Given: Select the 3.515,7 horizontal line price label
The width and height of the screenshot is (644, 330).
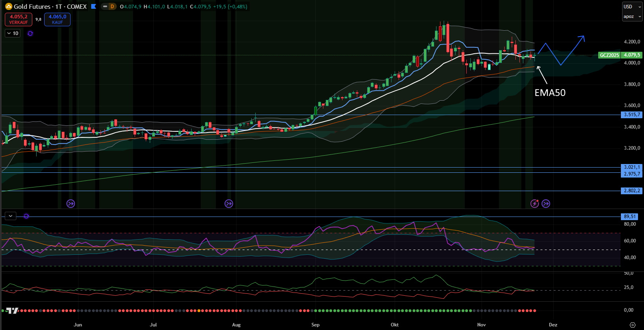Looking at the screenshot, I should coord(632,115).
